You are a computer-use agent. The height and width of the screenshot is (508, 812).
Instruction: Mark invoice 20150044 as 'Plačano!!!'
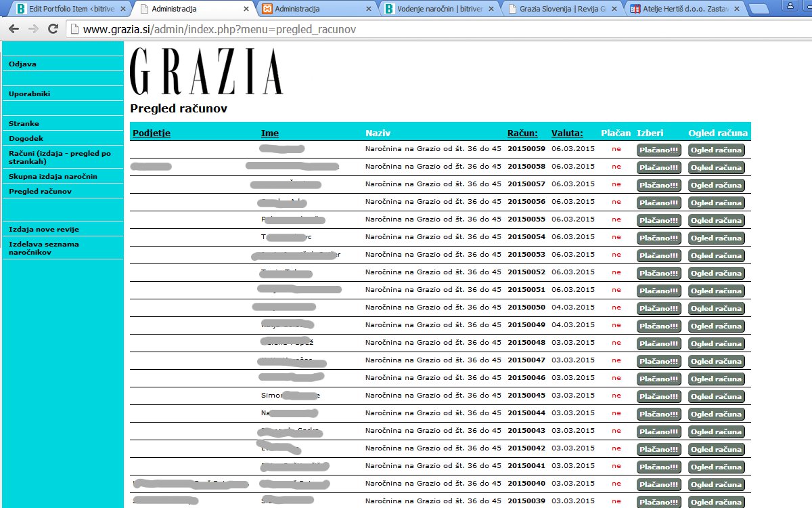(x=659, y=414)
